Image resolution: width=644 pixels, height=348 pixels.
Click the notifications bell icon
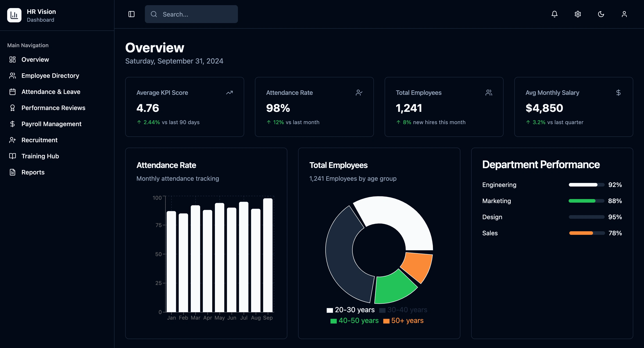pos(554,14)
